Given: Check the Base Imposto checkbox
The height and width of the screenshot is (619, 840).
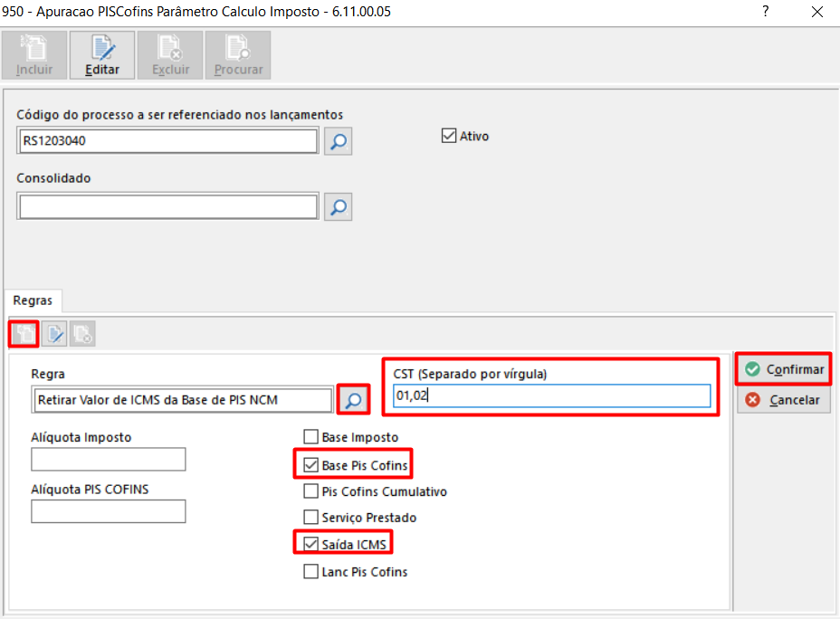Looking at the screenshot, I should click(310, 437).
